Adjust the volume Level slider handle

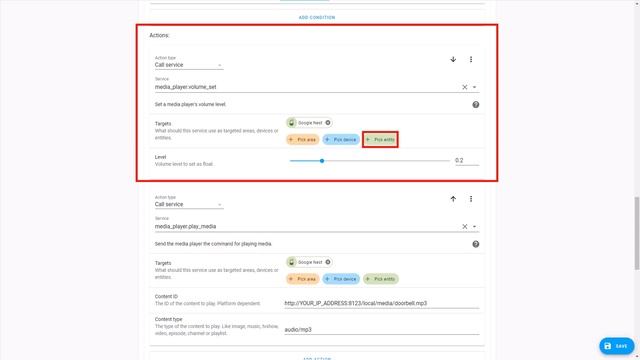tap(322, 161)
